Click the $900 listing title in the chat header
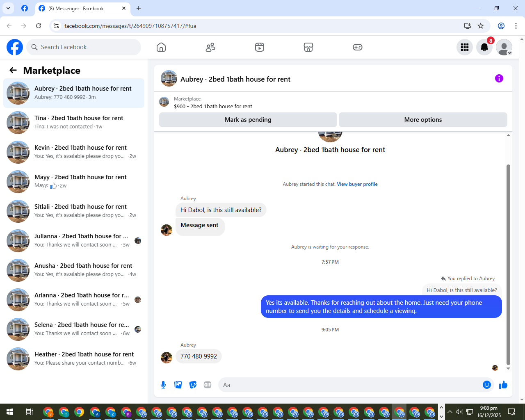Viewport: 525px width, 420px height. pos(213,106)
